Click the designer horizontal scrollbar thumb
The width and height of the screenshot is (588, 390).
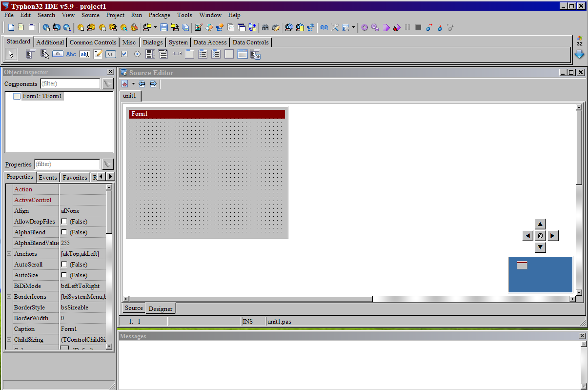point(251,299)
